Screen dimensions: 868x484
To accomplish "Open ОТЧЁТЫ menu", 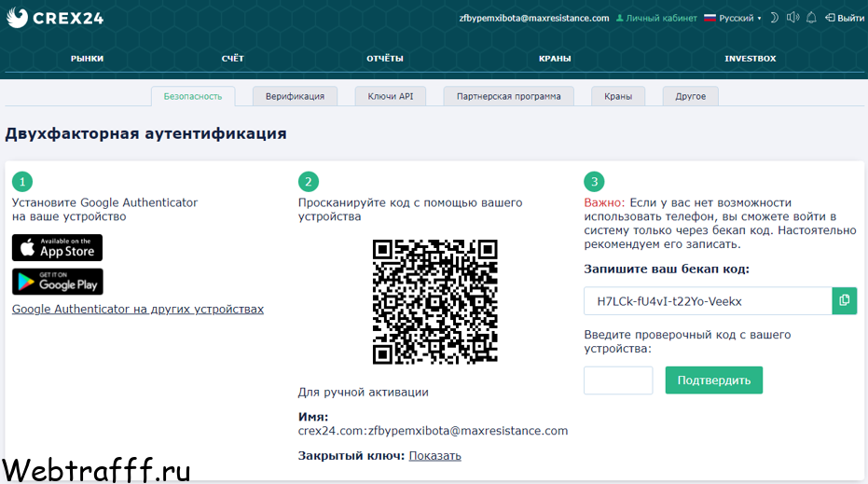I will (x=385, y=58).
